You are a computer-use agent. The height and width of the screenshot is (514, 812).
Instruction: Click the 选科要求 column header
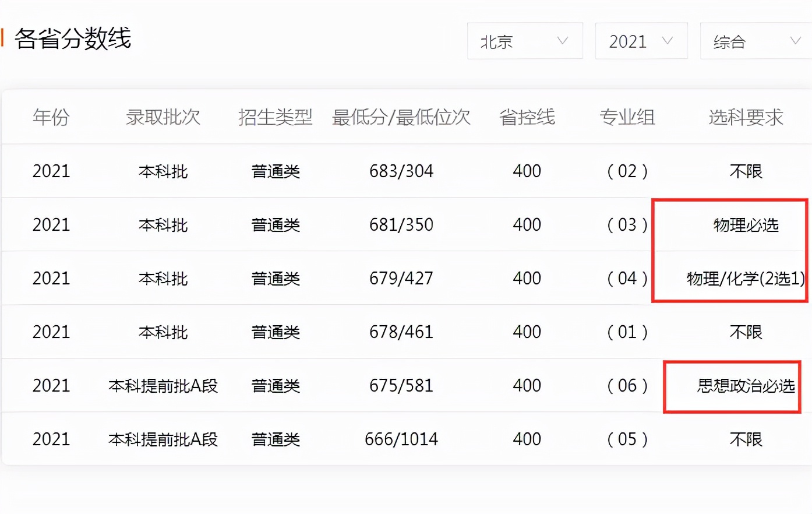(746, 117)
